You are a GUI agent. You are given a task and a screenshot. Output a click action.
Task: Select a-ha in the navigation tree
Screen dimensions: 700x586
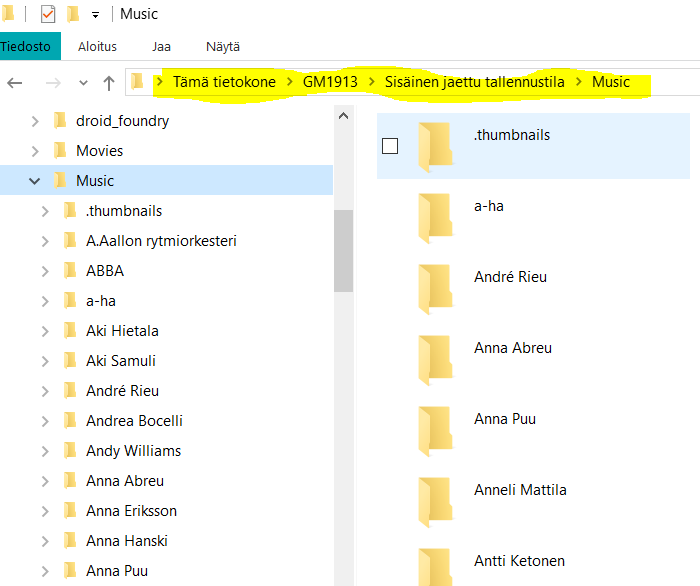coord(101,301)
